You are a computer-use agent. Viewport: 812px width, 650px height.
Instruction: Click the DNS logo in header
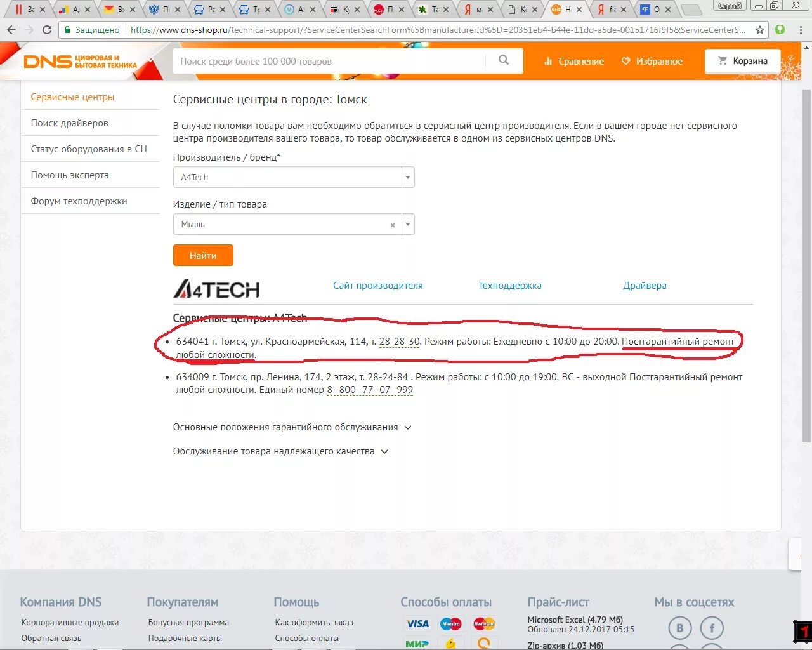point(80,62)
